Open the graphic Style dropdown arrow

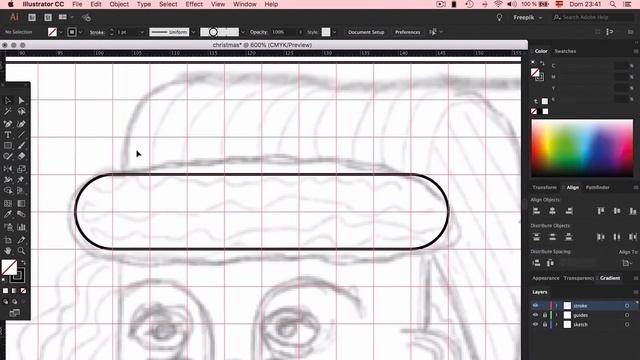point(334,32)
